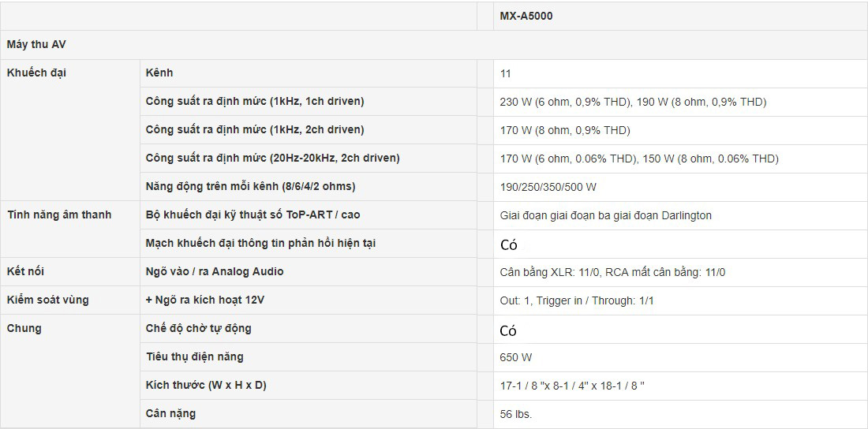868x429 pixels.
Task: Click the Kiểm soát vùng category
Action: [47, 300]
